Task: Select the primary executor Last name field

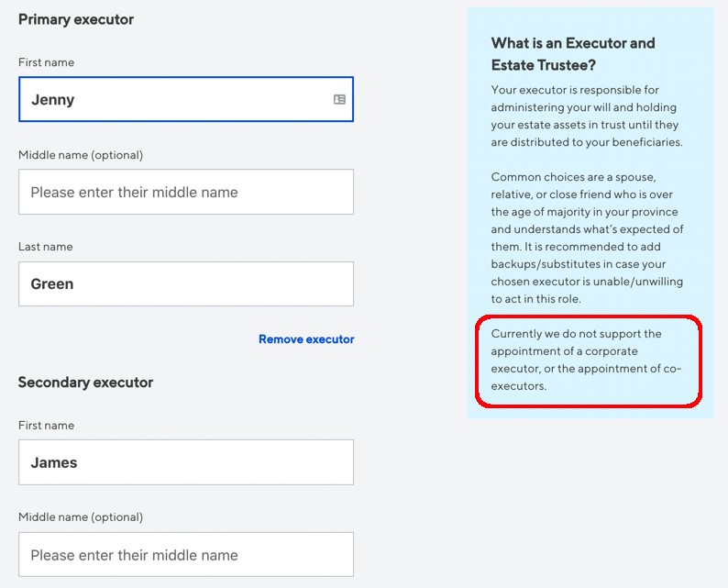Action: (x=186, y=283)
